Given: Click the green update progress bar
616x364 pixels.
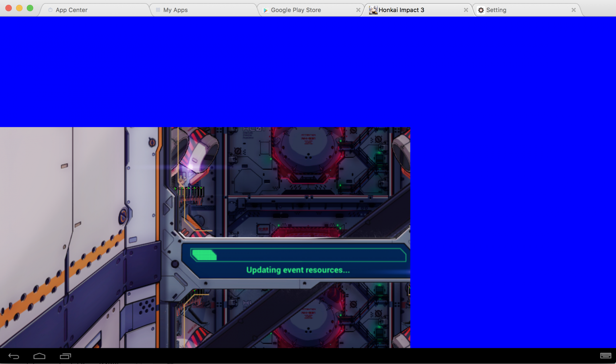Looking at the screenshot, I should pyautogui.click(x=298, y=255).
